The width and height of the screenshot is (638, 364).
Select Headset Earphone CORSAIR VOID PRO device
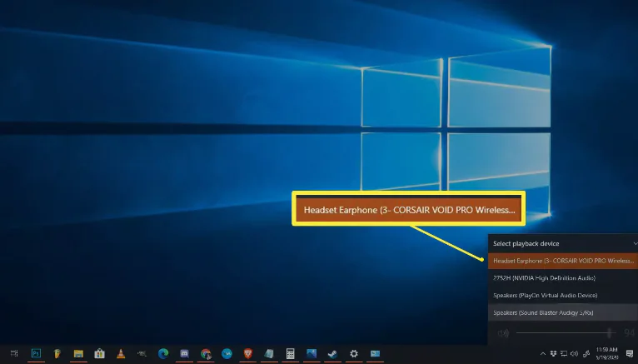click(x=562, y=261)
